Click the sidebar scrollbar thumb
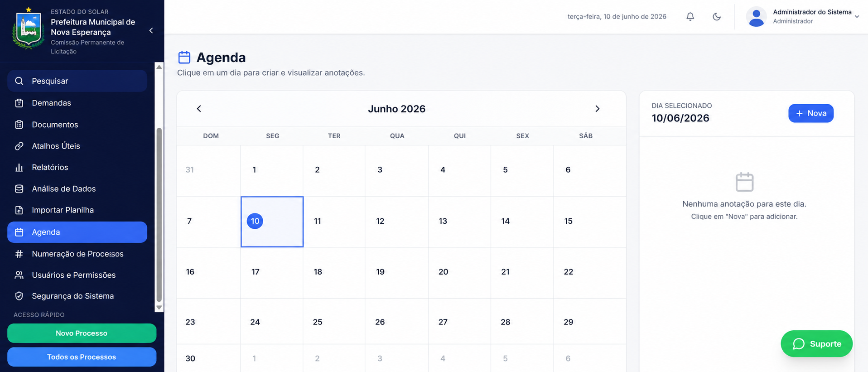 [x=159, y=215]
